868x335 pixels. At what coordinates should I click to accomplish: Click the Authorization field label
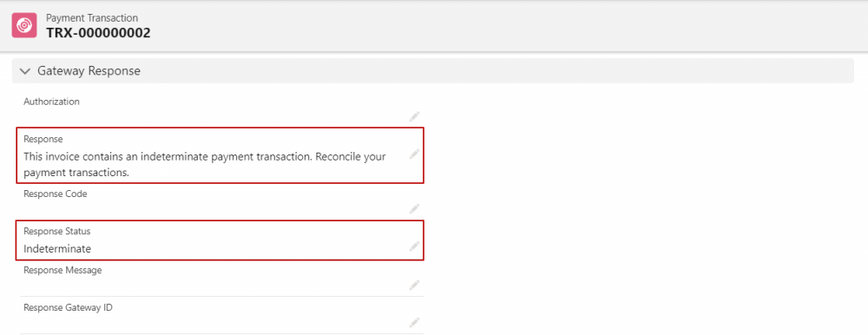(x=51, y=102)
